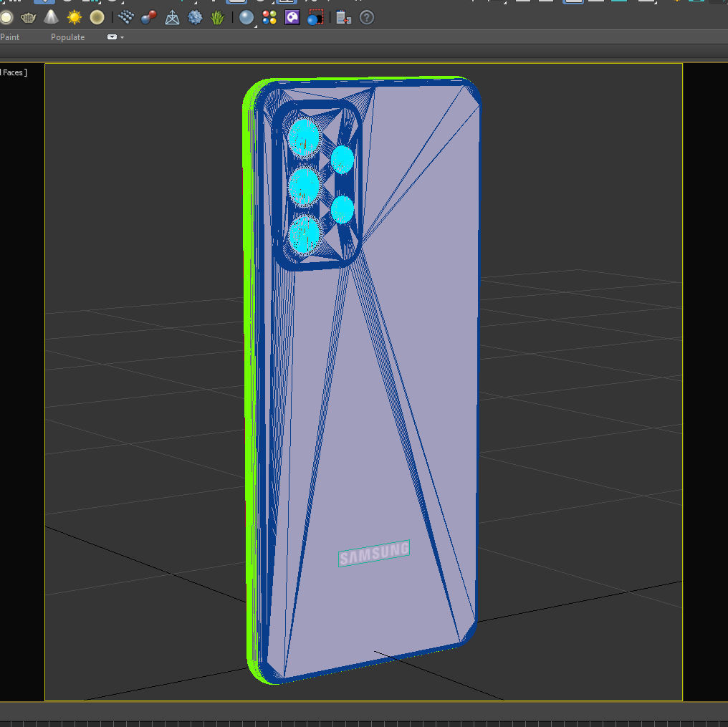Screen dimensions: 728x727
Task: Click the teapot primitive icon
Action: [29, 18]
